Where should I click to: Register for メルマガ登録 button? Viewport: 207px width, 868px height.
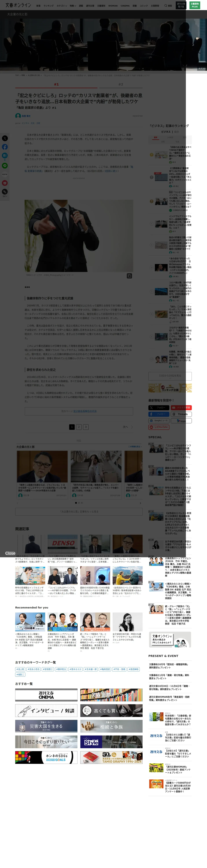[181, 407]
